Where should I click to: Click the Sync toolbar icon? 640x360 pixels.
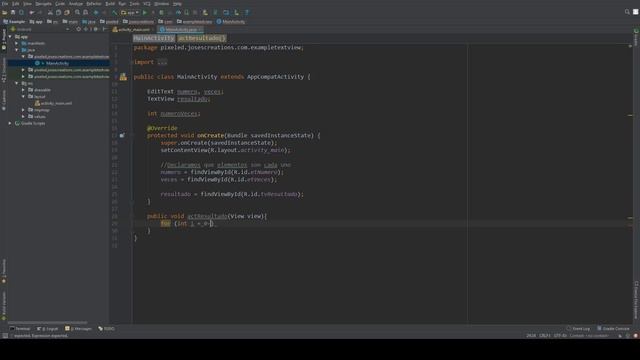[21, 13]
